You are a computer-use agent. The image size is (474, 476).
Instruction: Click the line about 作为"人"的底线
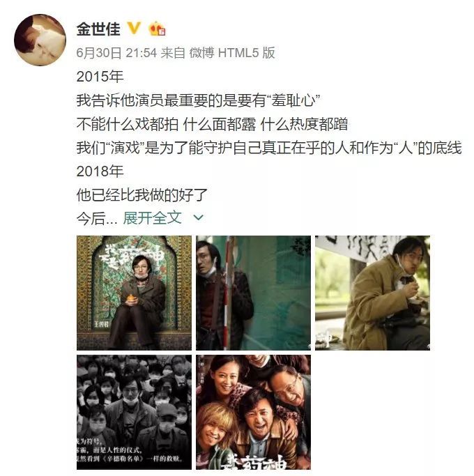(269, 148)
